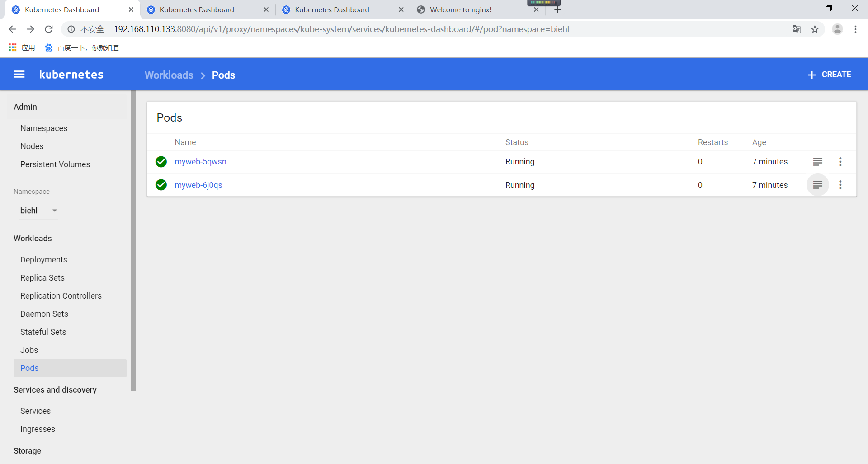This screenshot has height=464, width=868.
Task: Bookmark this page with the star icon
Action: [815, 29]
